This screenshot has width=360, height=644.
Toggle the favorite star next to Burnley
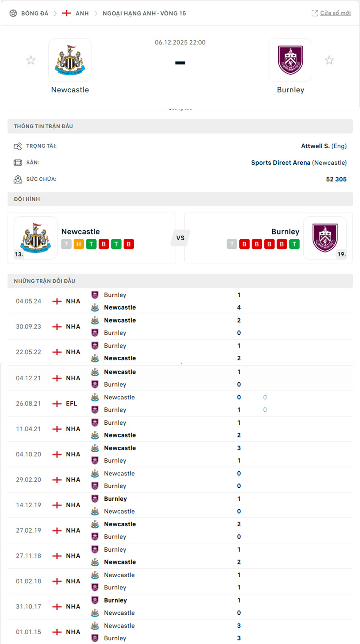tap(329, 60)
